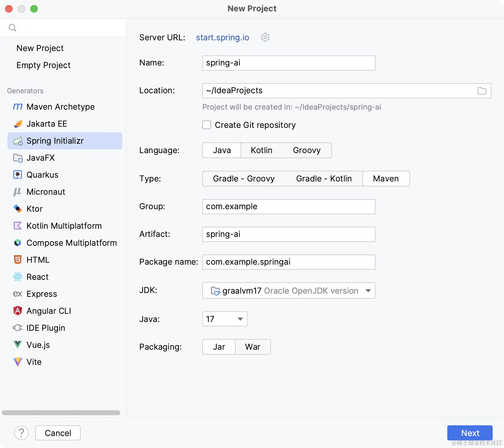504x448 pixels.
Task: Click sidebar horizontal scrollbar
Action: tap(61, 413)
